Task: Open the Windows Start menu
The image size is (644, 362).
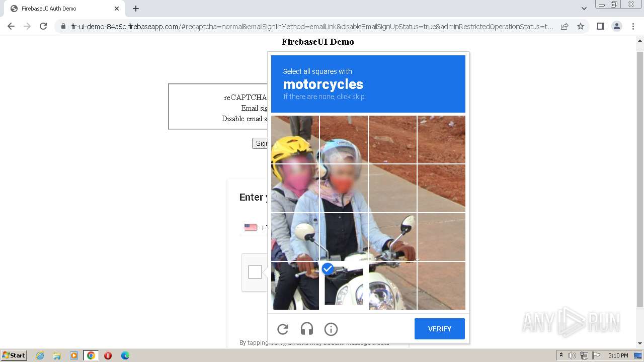Action: click(x=14, y=355)
